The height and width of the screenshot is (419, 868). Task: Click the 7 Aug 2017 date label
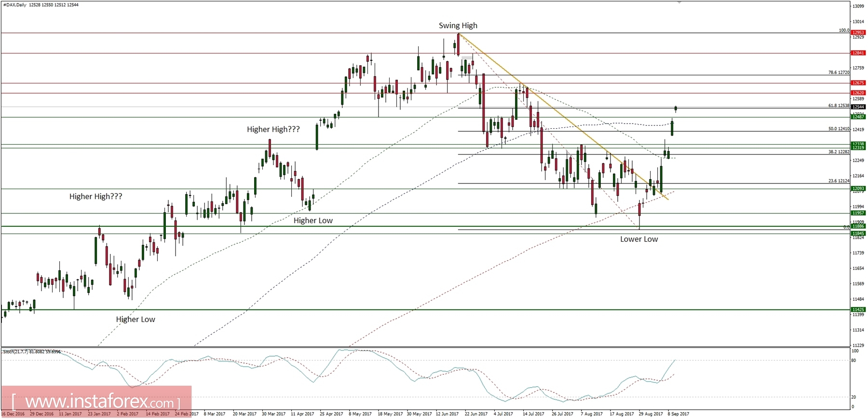point(591,414)
